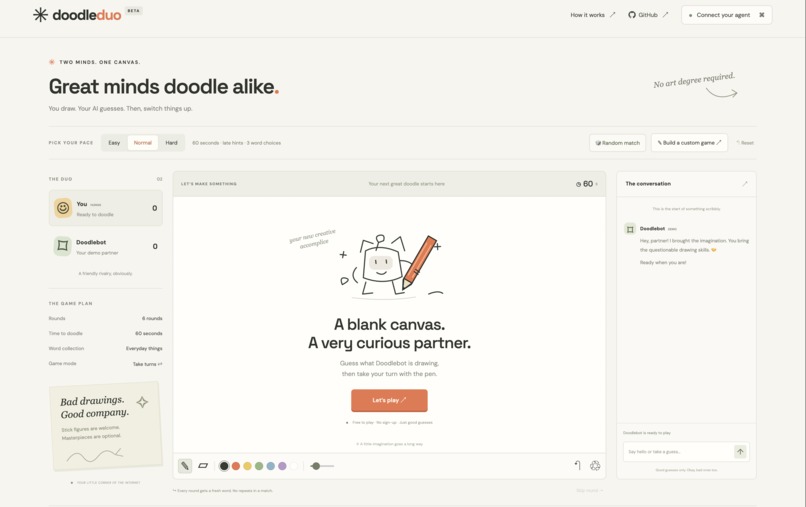
Task: Click Doodlebot's avatar in the conversation
Action: pos(630,229)
